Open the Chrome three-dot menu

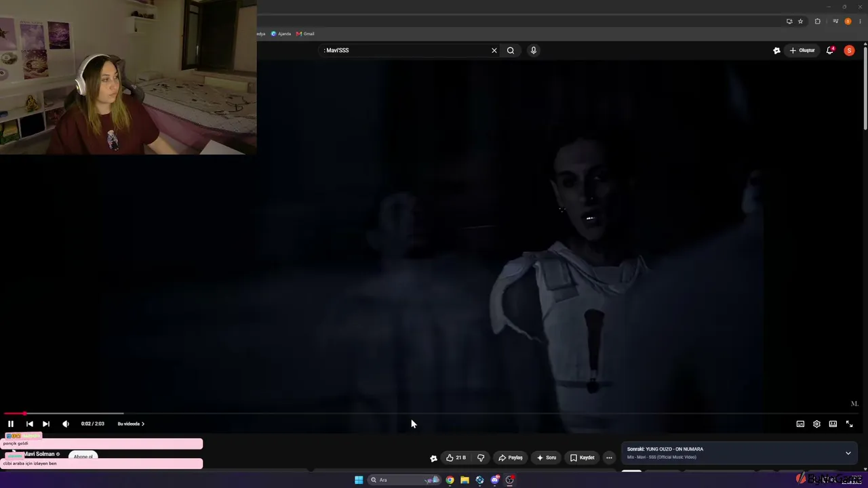(859, 21)
